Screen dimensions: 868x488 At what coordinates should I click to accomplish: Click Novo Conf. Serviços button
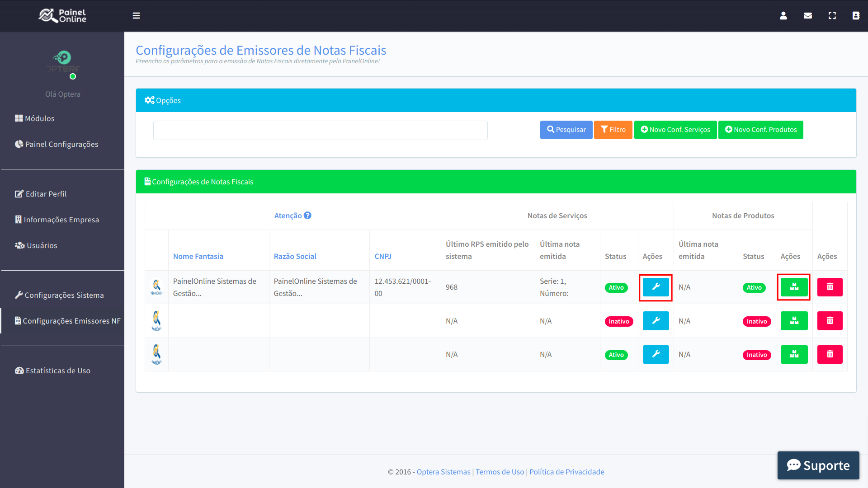coord(675,130)
